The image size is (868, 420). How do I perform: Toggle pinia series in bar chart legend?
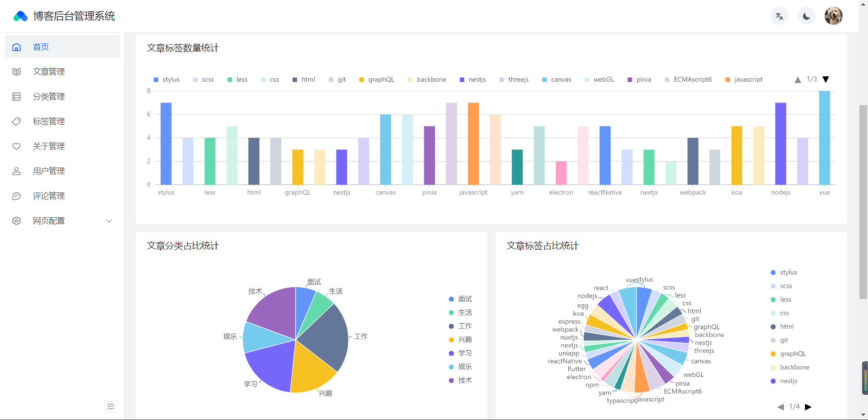(x=640, y=79)
